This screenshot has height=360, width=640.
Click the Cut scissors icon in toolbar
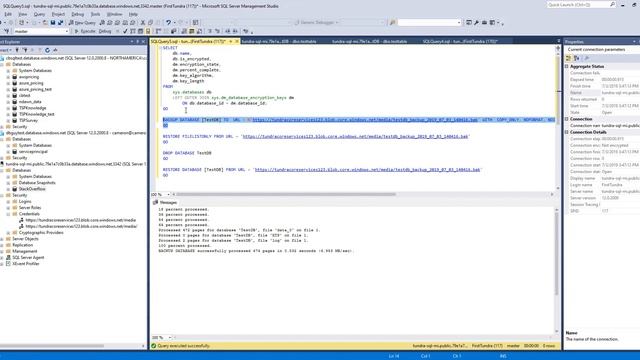tap(143, 22)
